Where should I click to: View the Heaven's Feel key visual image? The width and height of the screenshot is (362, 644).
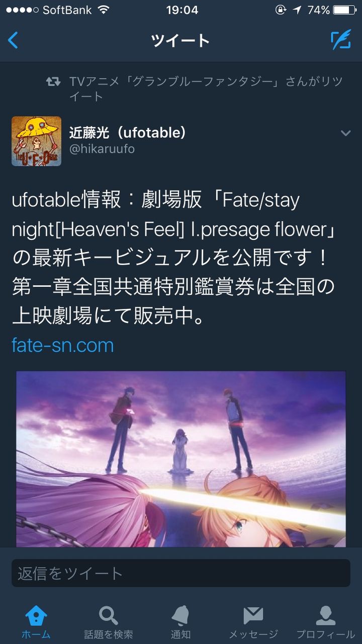click(181, 459)
